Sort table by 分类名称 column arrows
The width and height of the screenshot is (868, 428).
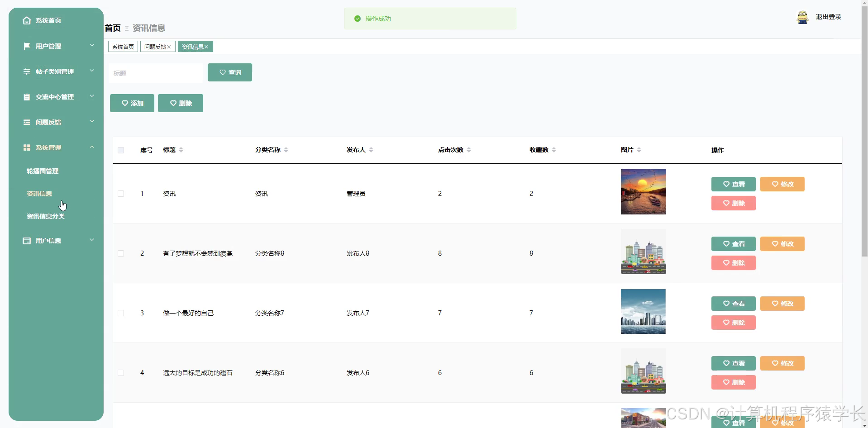click(x=286, y=150)
